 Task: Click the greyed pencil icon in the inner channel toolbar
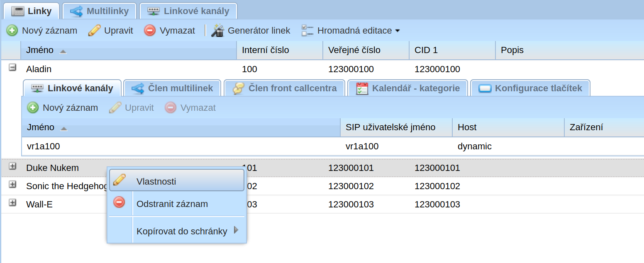click(115, 108)
